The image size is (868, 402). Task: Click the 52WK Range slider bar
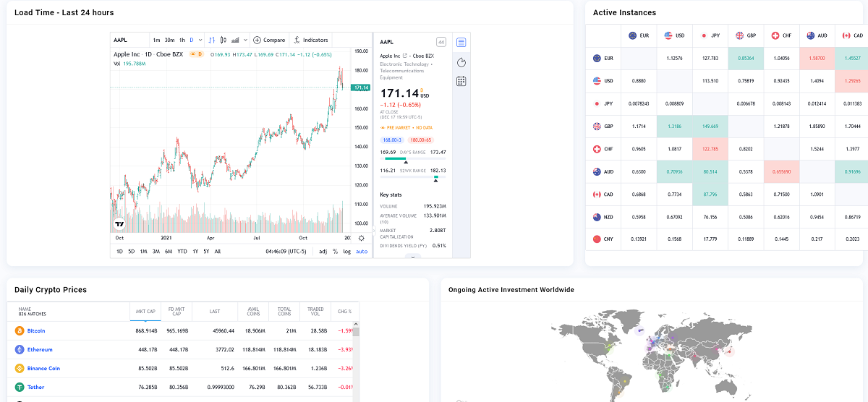tap(414, 176)
